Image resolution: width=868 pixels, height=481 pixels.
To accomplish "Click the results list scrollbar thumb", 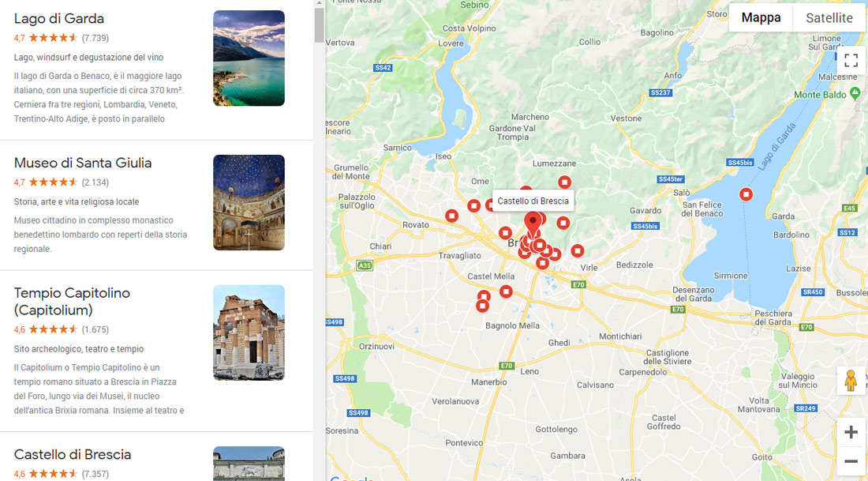I will tap(320, 25).
